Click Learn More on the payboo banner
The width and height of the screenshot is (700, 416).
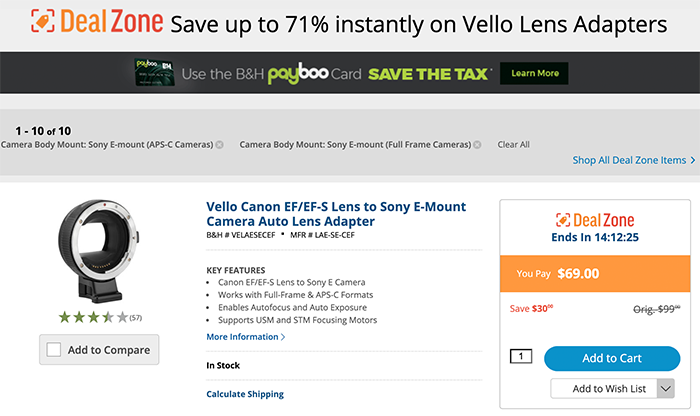click(535, 74)
